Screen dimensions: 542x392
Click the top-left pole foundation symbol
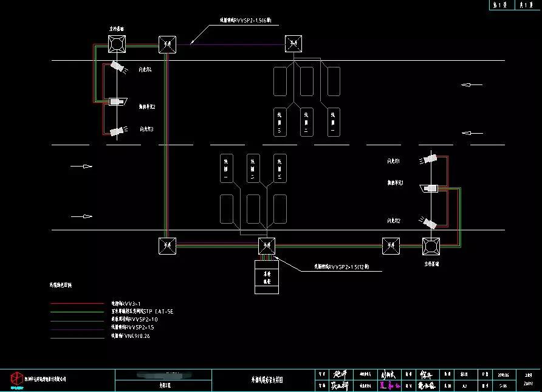tap(116, 44)
